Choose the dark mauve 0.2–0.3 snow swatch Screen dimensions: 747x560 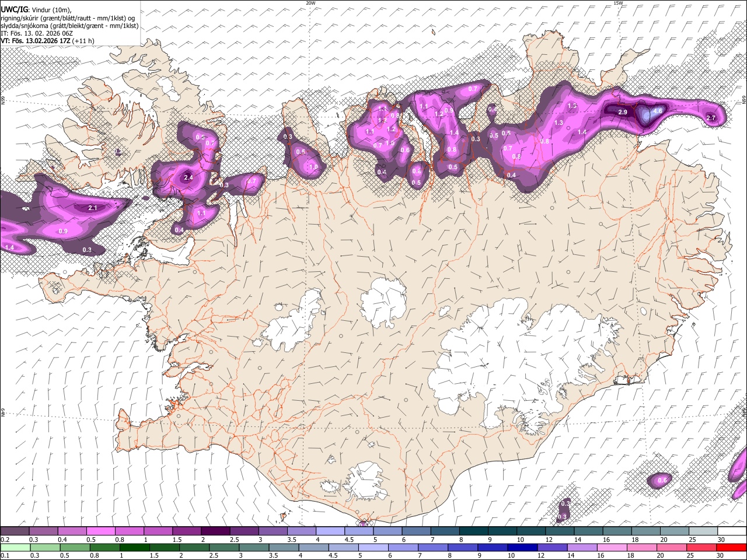pyautogui.click(x=15, y=531)
